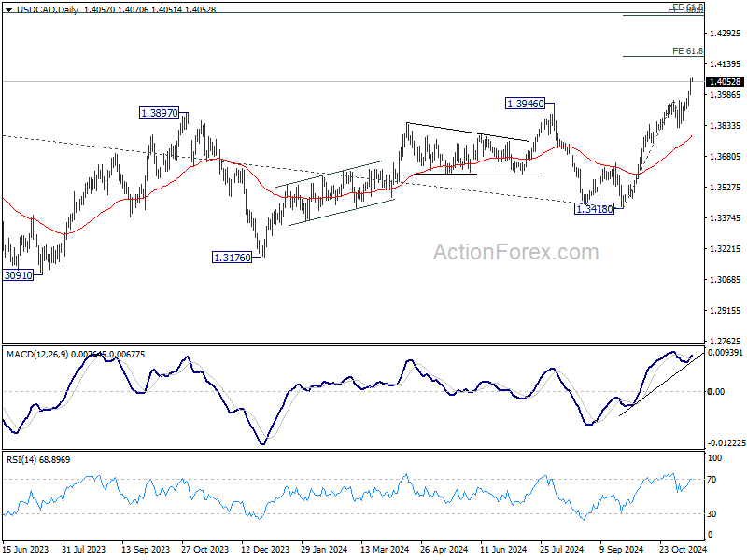Click the RSI 70 level label

coord(712,480)
